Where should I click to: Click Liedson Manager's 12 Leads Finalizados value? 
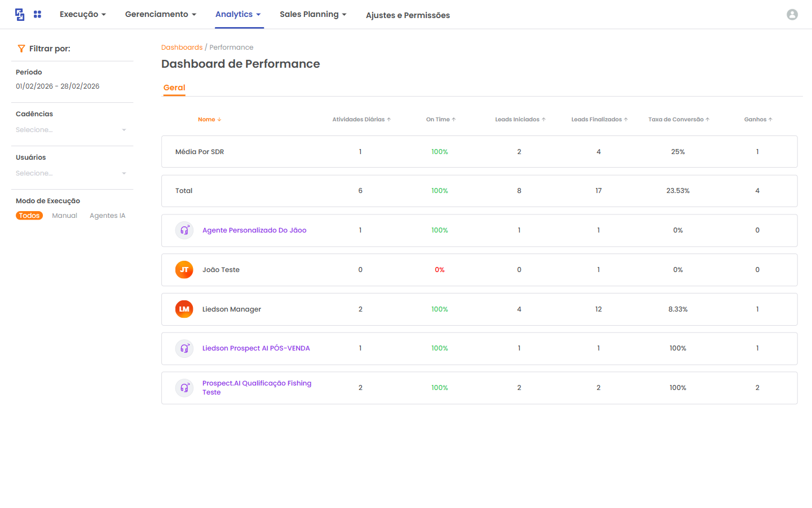coord(599,309)
